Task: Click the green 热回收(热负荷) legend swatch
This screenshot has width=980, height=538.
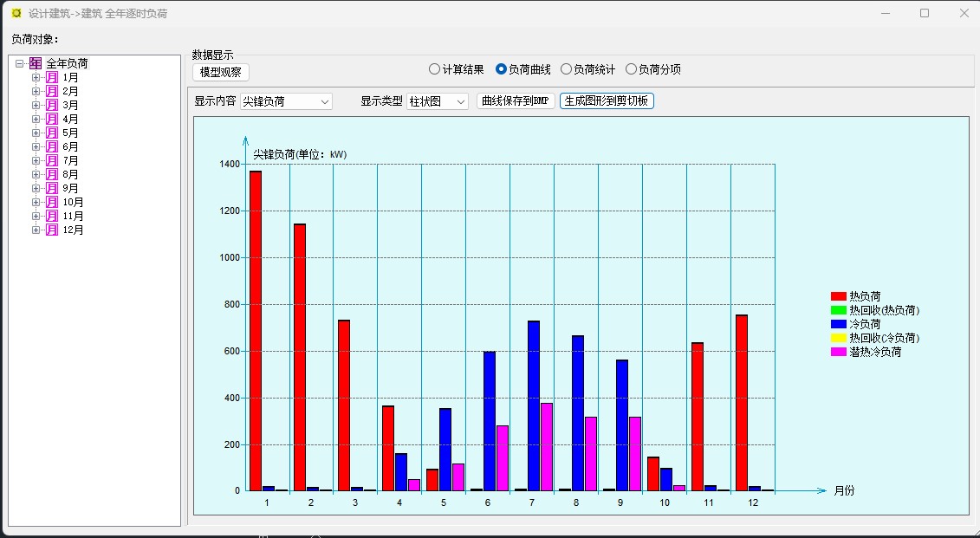Action: point(838,310)
